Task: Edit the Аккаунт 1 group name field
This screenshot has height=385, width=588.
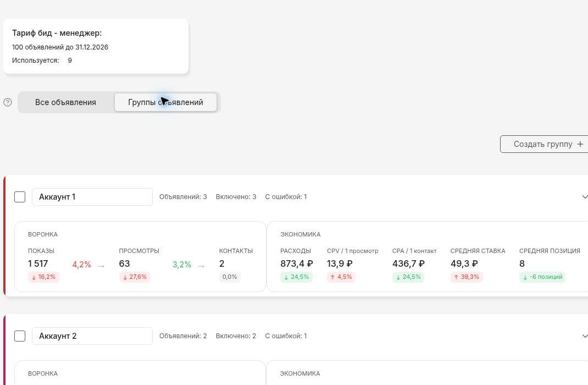Action: click(92, 197)
